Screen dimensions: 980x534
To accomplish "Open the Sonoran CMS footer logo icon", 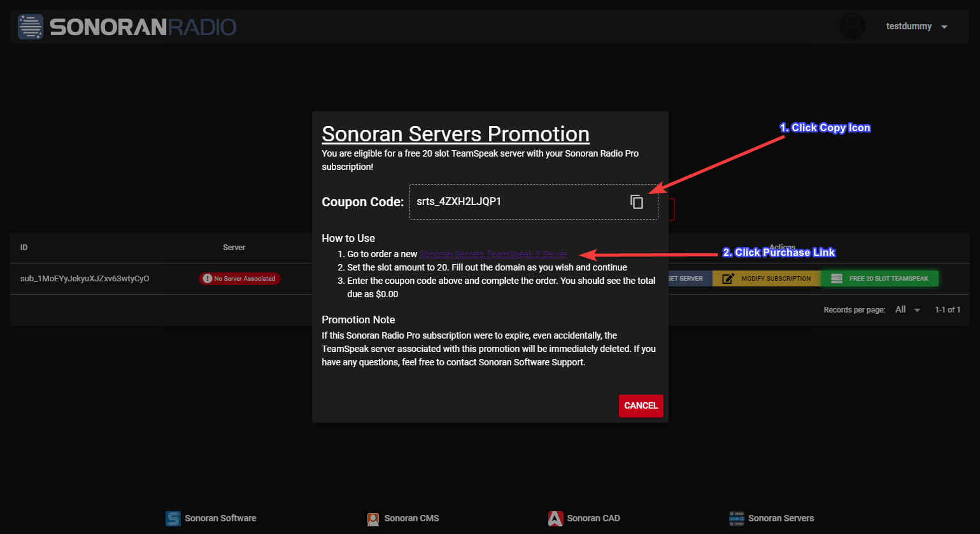I will [373, 519].
